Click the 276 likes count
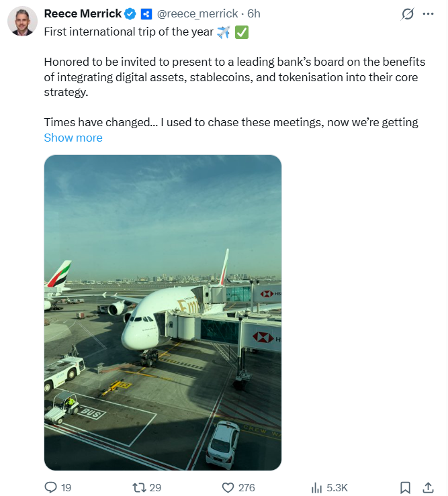Viewport: 448px width, 496px height. pyautogui.click(x=247, y=487)
